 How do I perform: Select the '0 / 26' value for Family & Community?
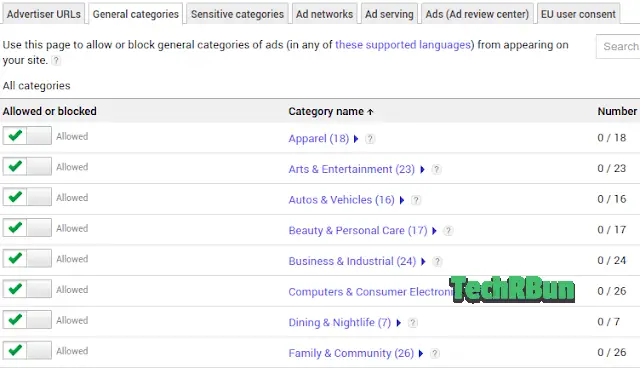[612, 352]
